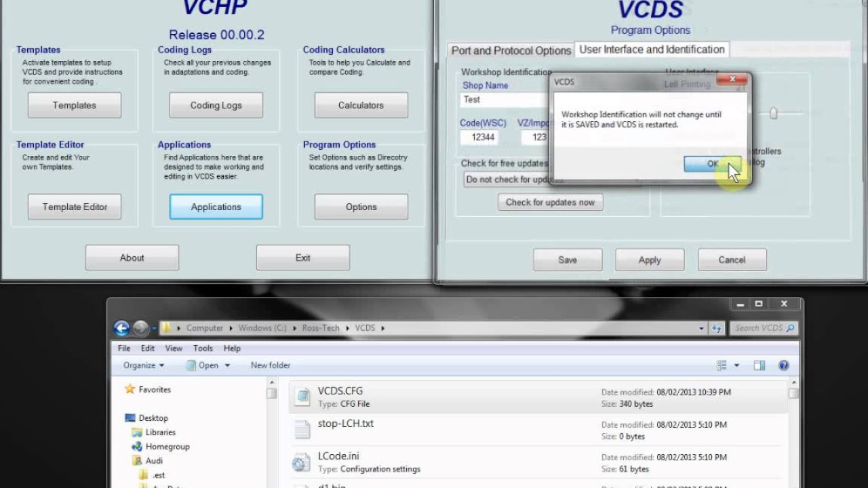Open the dropdown arrow next to Open
The width and height of the screenshot is (868, 488).
click(227, 365)
